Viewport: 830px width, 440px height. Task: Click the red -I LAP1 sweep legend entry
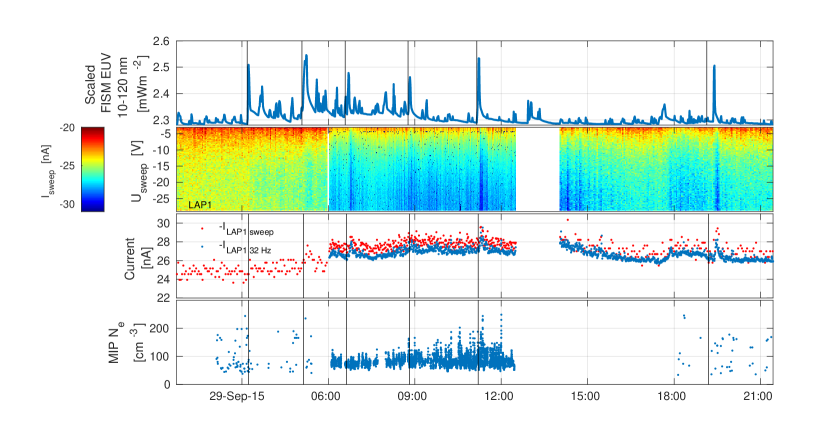tap(238, 230)
